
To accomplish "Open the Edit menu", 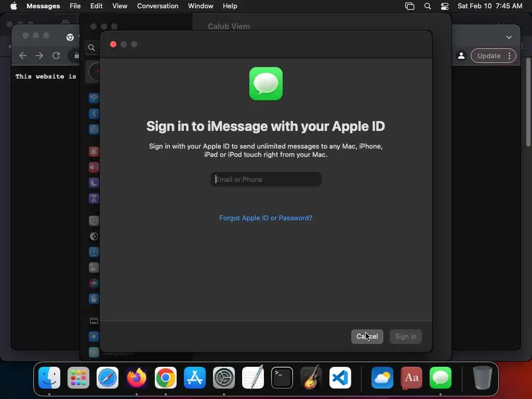I will [x=96, y=6].
